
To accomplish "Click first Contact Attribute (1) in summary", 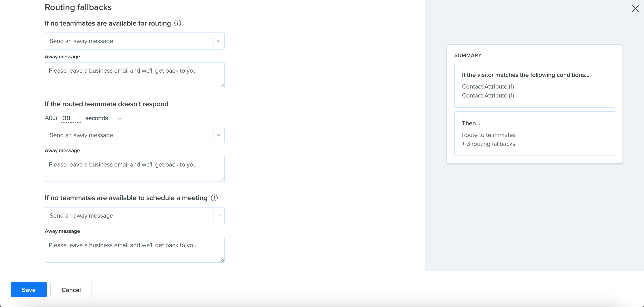I will (488, 87).
